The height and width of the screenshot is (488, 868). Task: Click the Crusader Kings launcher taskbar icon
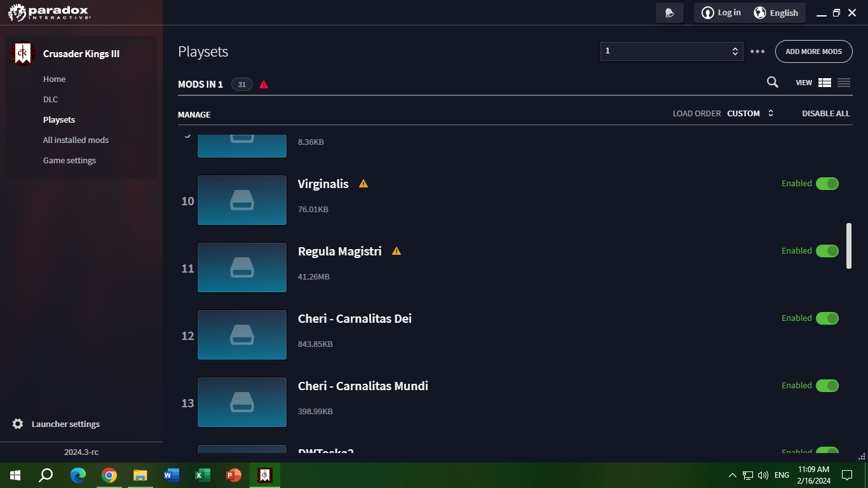click(x=265, y=475)
